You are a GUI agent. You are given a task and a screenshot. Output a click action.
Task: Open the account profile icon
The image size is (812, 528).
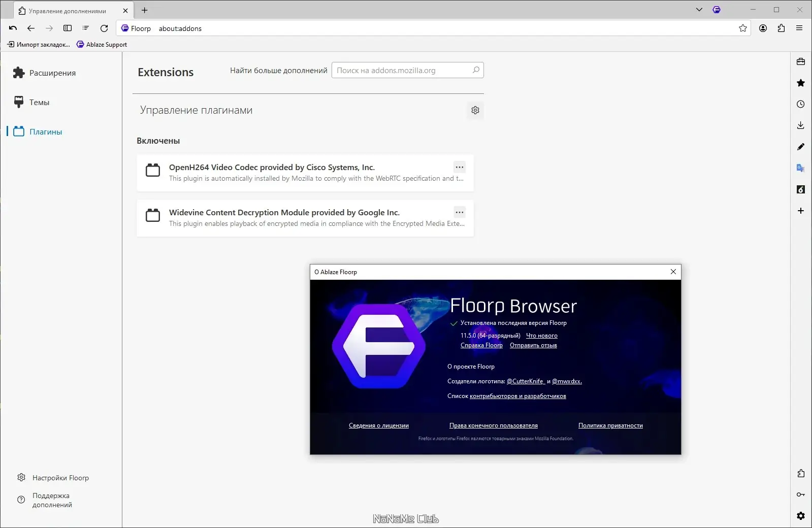763,28
